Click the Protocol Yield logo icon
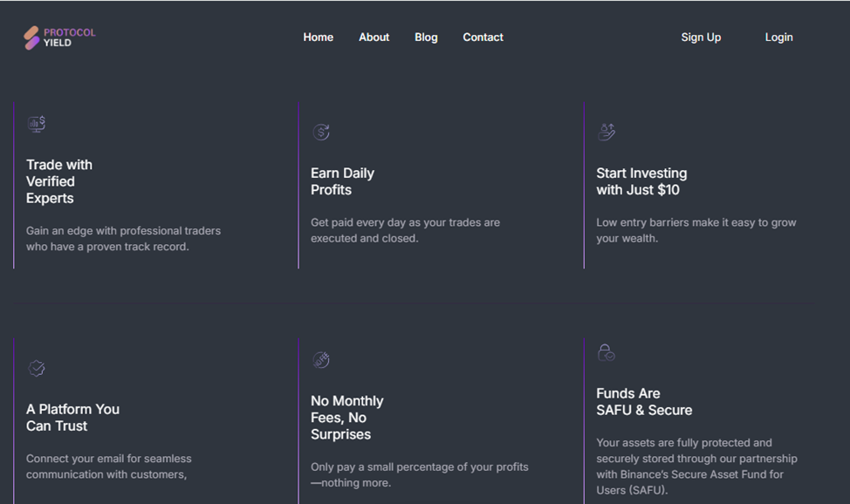The width and height of the screenshot is (850, 504). click(31, 37)
